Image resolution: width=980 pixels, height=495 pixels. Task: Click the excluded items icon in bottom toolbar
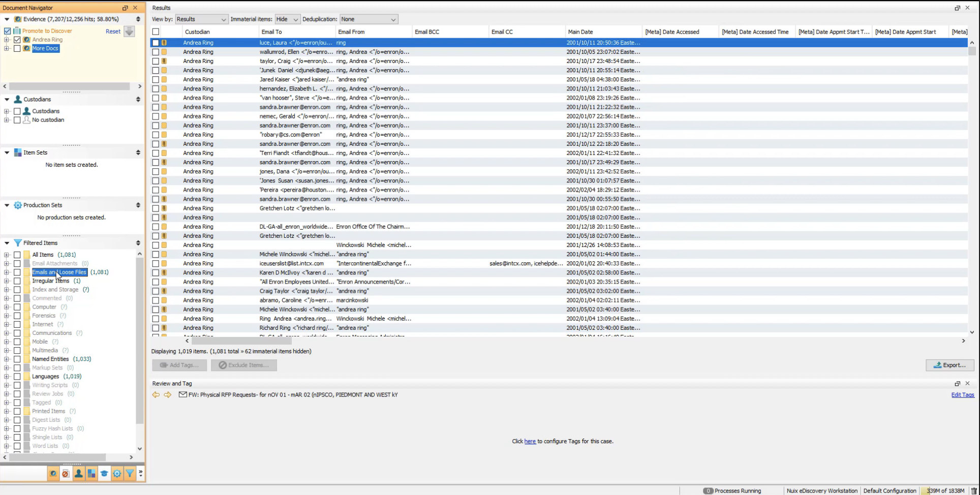66,474
